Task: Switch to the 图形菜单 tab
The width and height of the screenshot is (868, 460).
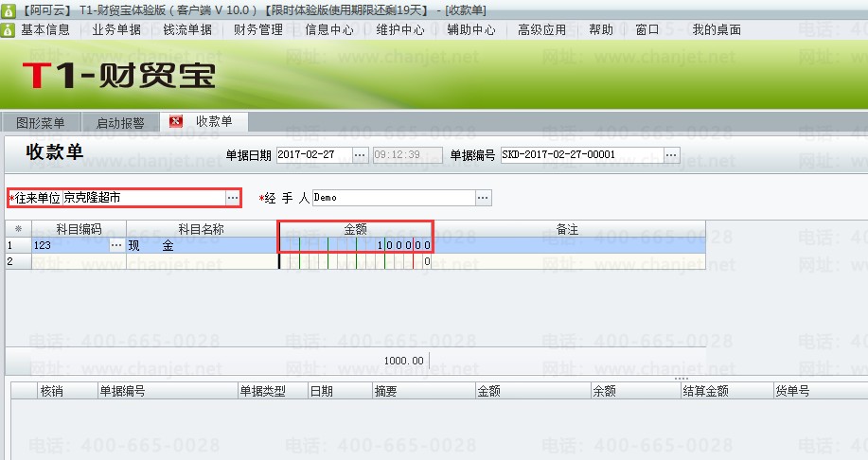Action: (x=41, y=122)
